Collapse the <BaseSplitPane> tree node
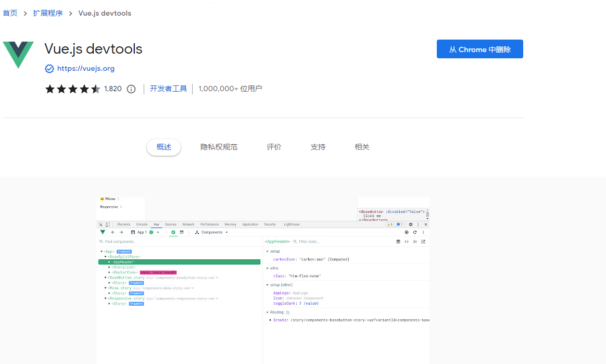This screenshot has width=606, height=364. point(106,257)
